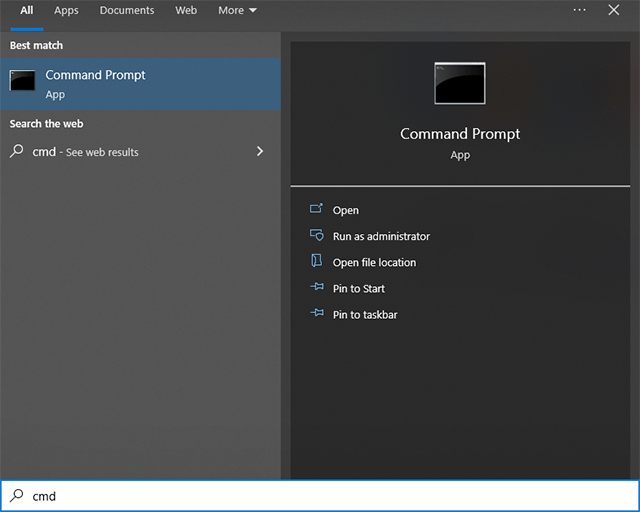The height and width of the screenshot is (512, 640).
Task: Choose Pin to Start
Action: tap(359, 289)
